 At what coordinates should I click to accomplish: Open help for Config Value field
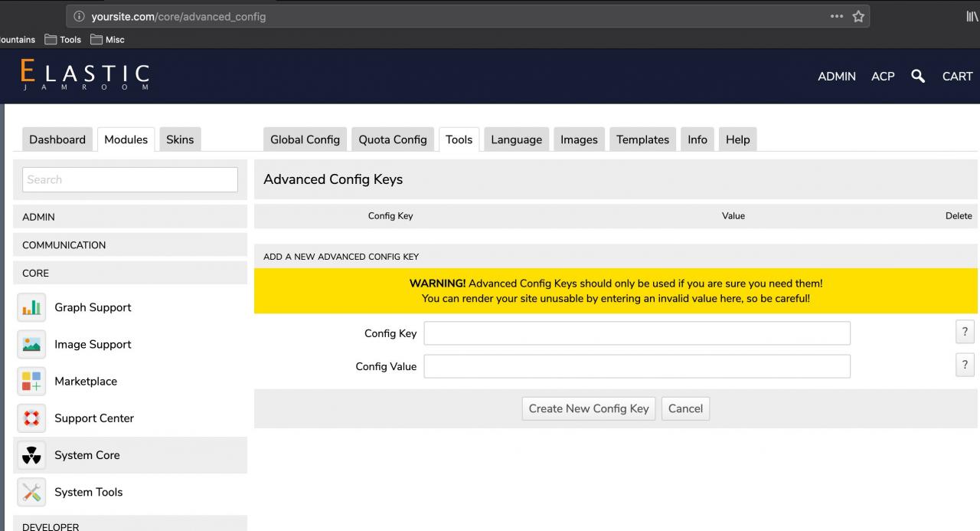pos(965,365)
